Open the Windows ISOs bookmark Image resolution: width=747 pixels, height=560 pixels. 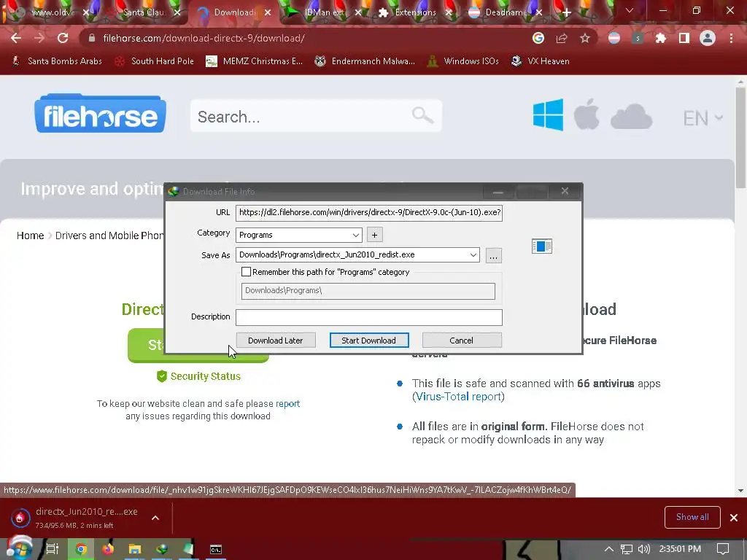(x=463, y=61)
